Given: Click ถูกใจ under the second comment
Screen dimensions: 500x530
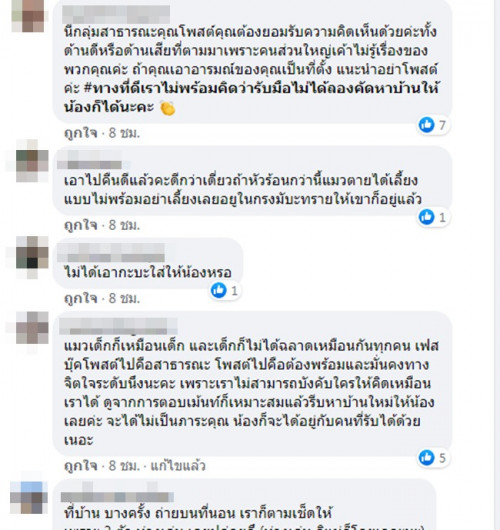Looking at the screenshot, I should click(x=81, y=225).
